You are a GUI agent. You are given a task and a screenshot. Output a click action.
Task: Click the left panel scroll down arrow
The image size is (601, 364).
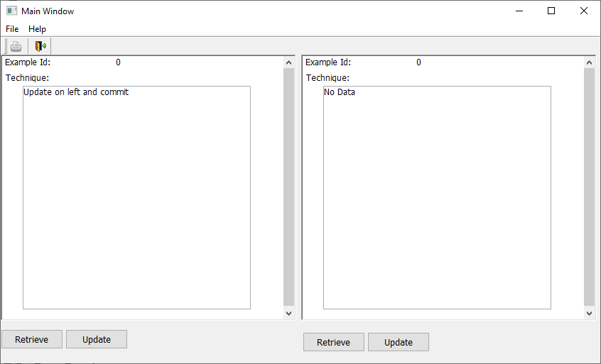pos(288,312)
